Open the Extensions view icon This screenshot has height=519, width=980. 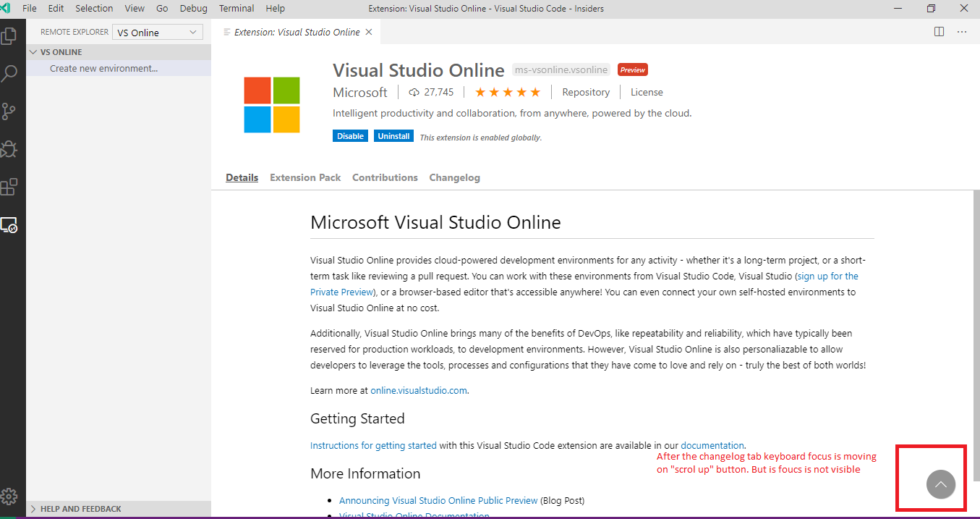pos(9,187)
